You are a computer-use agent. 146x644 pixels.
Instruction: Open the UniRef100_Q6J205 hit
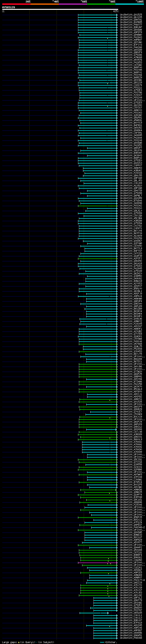[131, 17]
